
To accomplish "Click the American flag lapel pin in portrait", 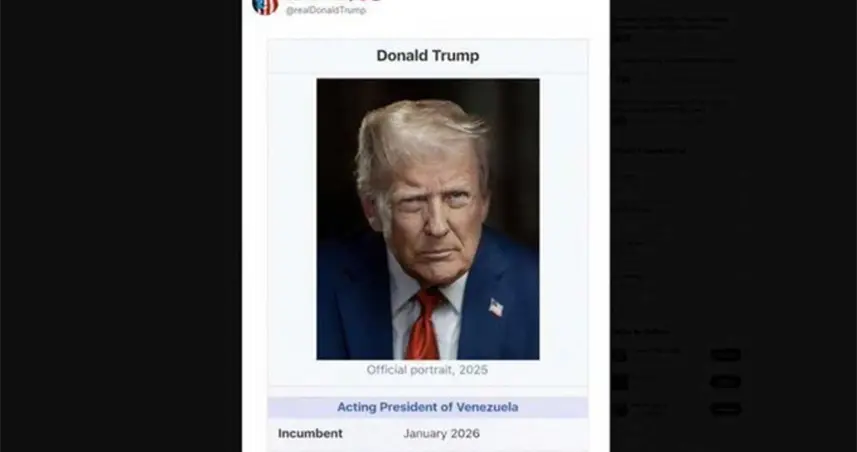I will click(496, 307).
